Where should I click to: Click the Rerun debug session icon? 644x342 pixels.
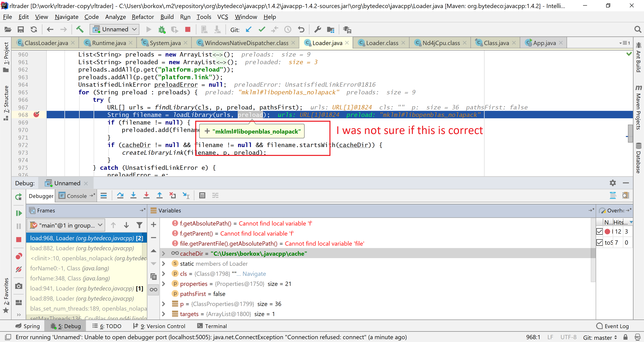(19, 197)
